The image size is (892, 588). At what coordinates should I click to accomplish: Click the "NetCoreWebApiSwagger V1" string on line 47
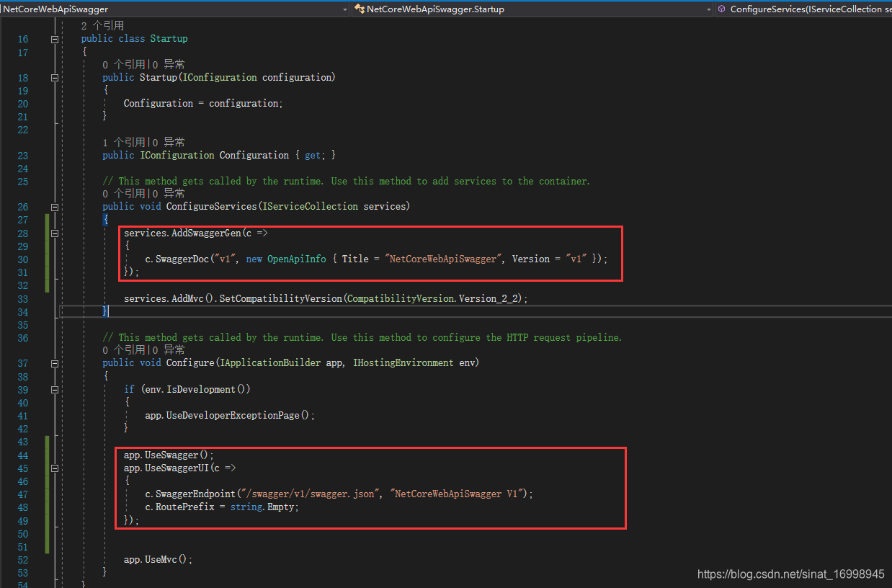pyautogui.click(x=458, y=494)
